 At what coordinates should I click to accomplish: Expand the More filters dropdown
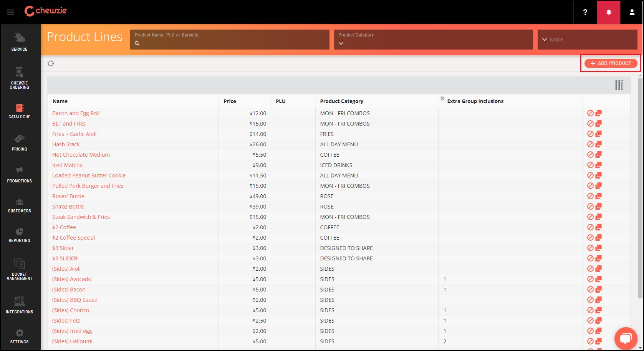[x=587, y=40]
